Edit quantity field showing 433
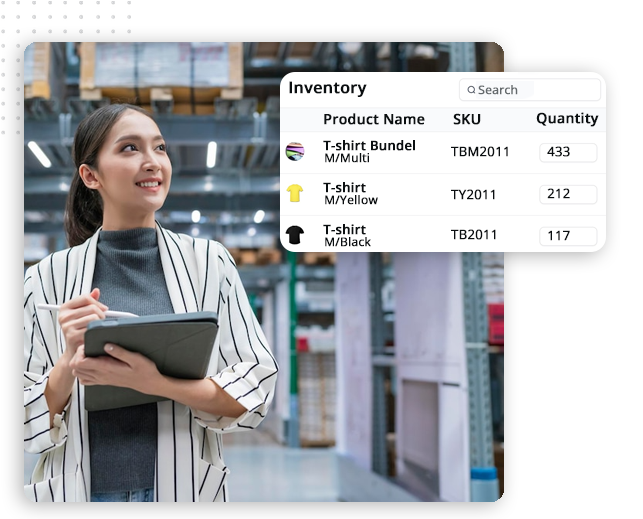This screenshot has height=519, width=643. (x=568, y=153)
